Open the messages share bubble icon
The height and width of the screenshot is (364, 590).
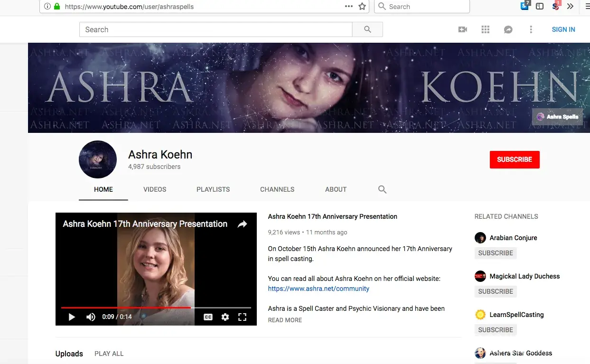pyautogui.click(x=508, y=29)
